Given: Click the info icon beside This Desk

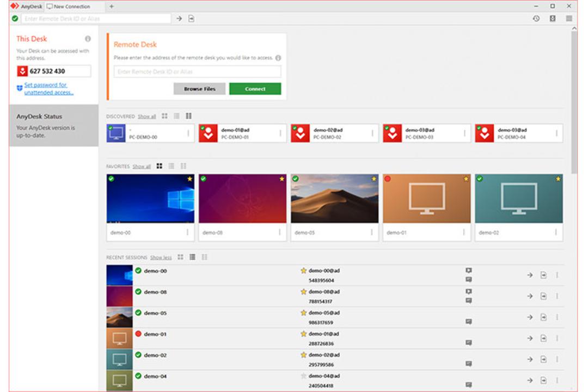Looking at the screenshot, I should click(x=88, y=39).
